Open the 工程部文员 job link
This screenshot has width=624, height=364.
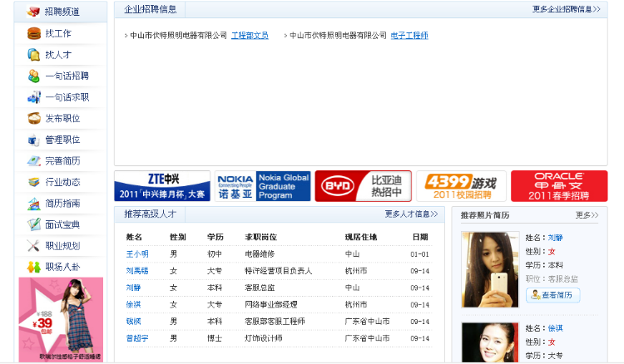[250, 36]
